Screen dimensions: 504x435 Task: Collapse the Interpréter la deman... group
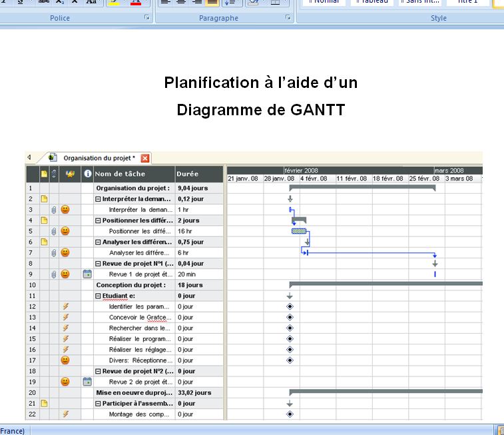point(98,199)
